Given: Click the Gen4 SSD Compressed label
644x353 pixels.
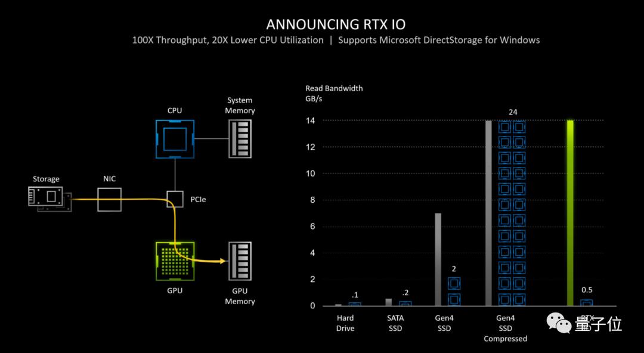Looking at the screenshot, I should click(505, 328).
